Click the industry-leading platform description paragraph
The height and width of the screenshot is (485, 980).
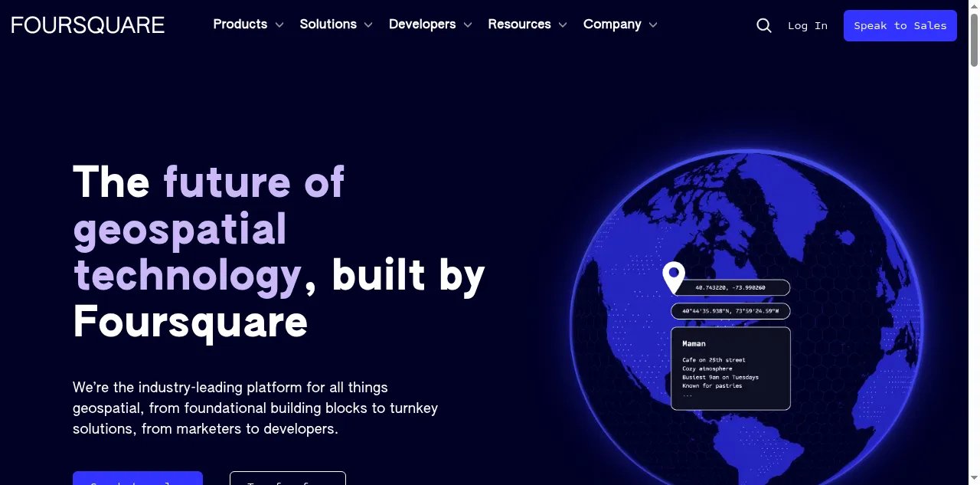click(255, 408)
